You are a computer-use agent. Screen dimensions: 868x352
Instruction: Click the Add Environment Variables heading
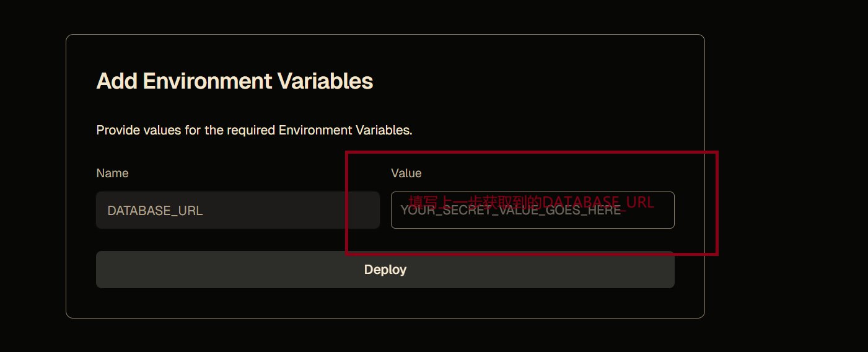point(234,81)
